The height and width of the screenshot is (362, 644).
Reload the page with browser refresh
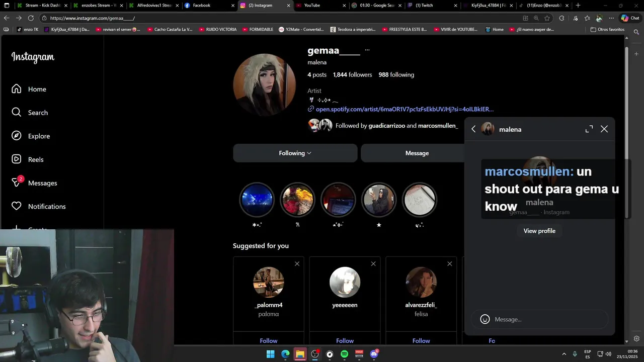click(x=31, y=18)
